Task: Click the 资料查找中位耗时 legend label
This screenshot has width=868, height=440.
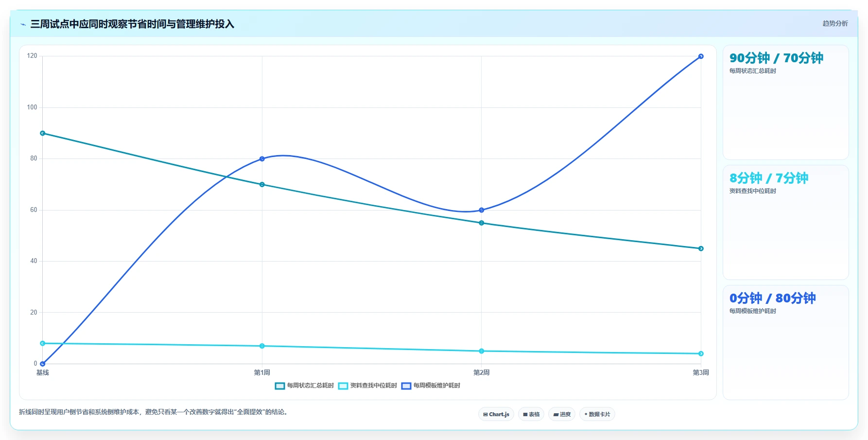Action: coord(373,386)
